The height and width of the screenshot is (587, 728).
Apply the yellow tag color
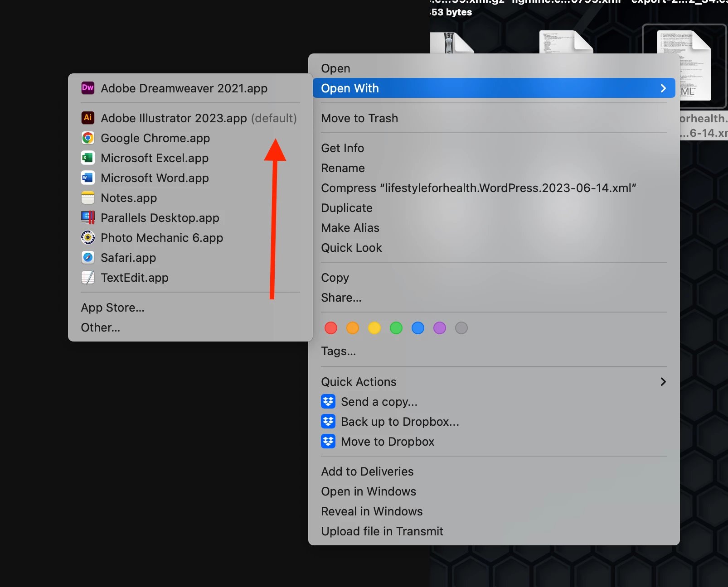click(374, 328)
